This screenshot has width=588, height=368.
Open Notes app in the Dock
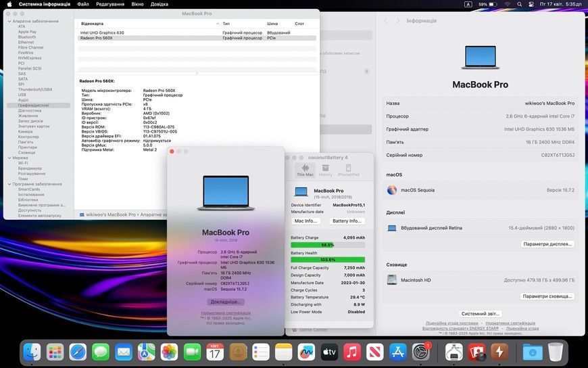pyautogui.click(x=283, y=352)
